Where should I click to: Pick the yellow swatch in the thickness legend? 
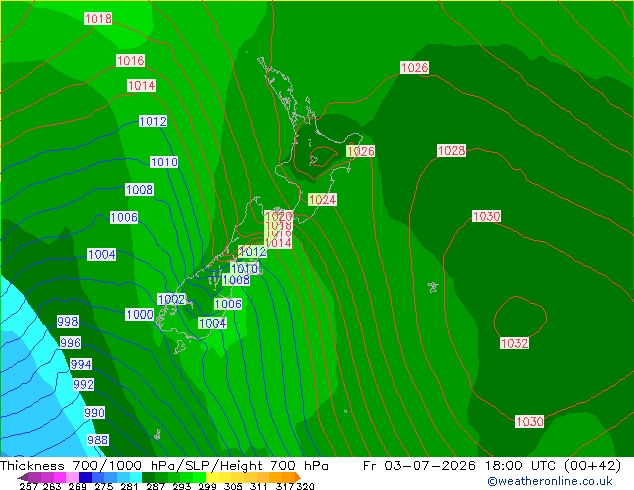(213, 477)
